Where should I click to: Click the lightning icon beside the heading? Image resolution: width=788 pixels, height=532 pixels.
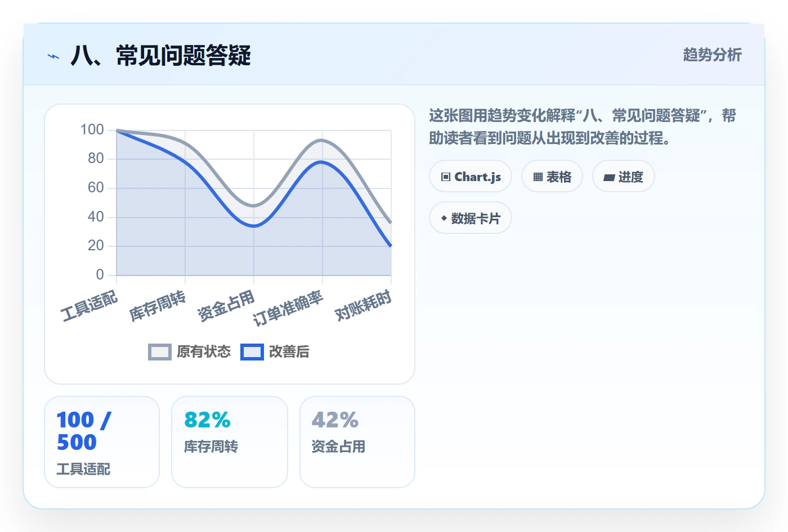(53, 56)
